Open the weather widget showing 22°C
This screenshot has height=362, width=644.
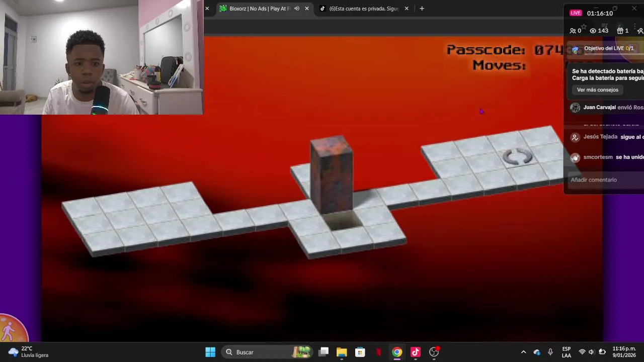click(x=29, y=352)
